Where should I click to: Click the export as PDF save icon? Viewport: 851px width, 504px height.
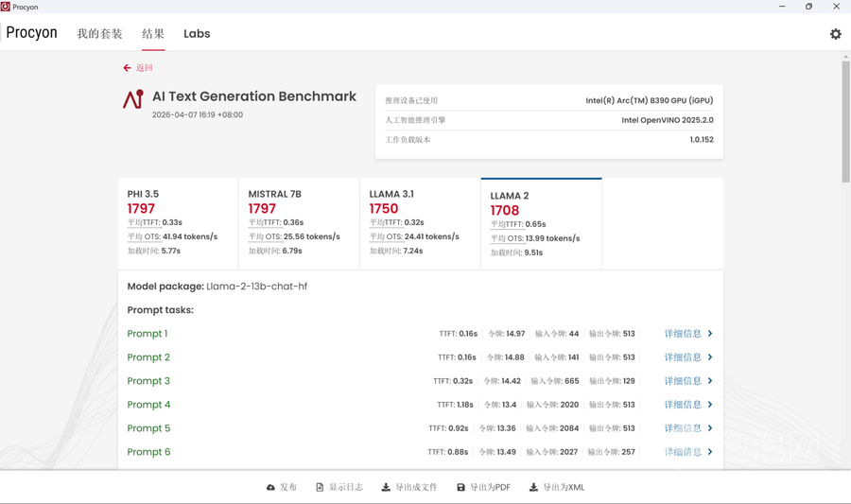coord(460,488)
